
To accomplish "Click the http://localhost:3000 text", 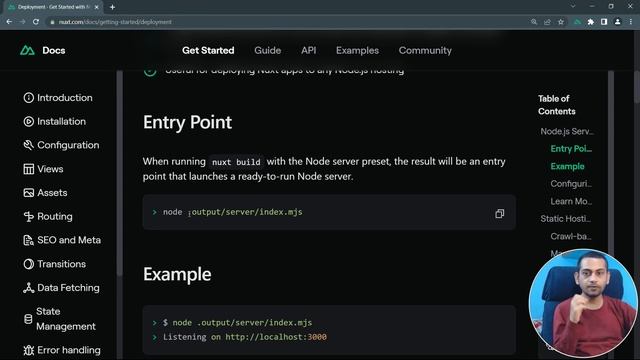I will [276, 337].
